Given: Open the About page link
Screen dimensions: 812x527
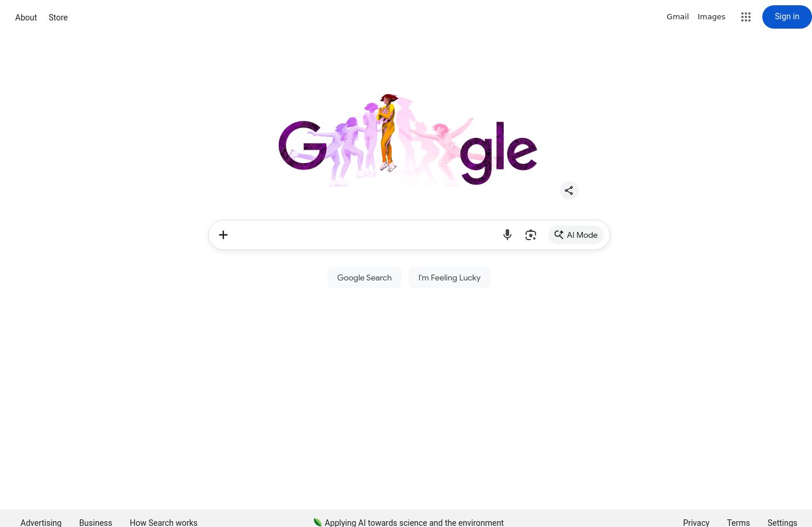Looking at the screenshot, I should pos(26,18).
